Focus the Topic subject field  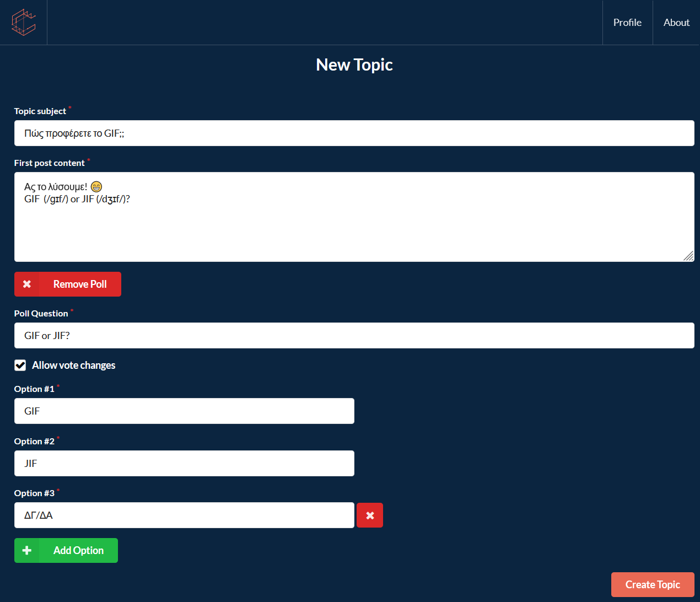point(354,133)
